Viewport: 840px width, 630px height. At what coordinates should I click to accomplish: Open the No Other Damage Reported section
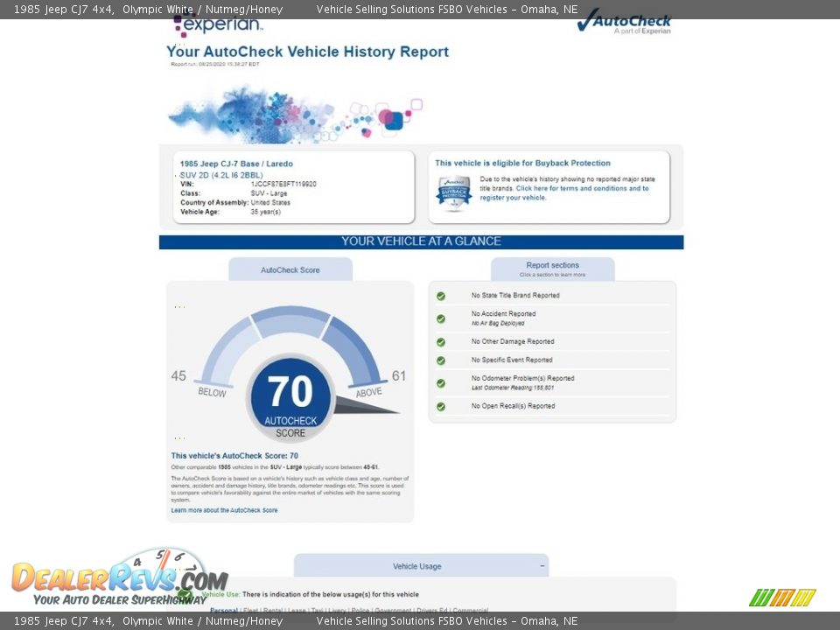point(513,341)
